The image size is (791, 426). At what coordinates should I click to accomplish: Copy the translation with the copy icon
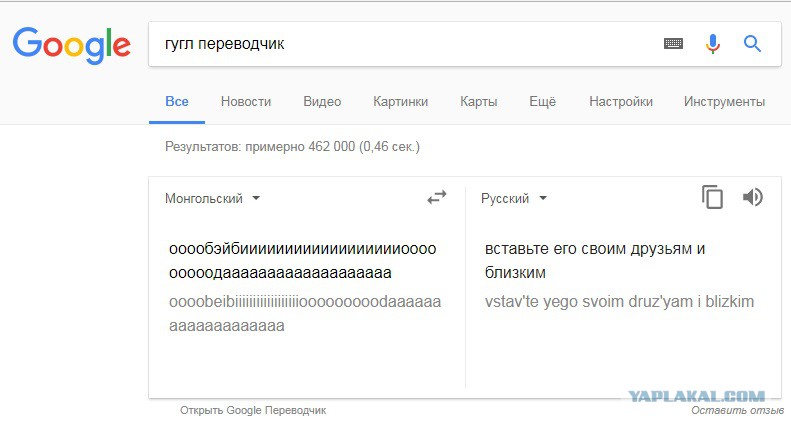point(712,197)
